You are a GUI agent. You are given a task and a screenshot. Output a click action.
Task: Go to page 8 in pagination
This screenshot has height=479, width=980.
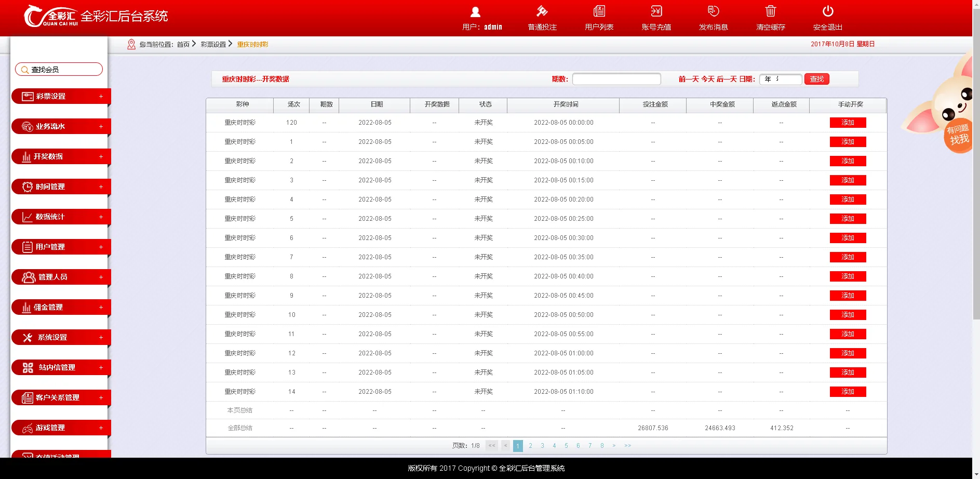tap(602, 446)
